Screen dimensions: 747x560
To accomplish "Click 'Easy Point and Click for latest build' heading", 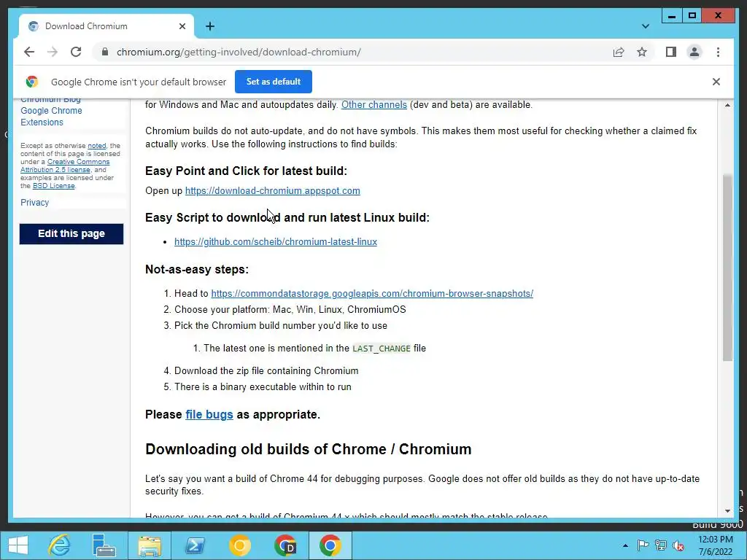I will point(247,171).
